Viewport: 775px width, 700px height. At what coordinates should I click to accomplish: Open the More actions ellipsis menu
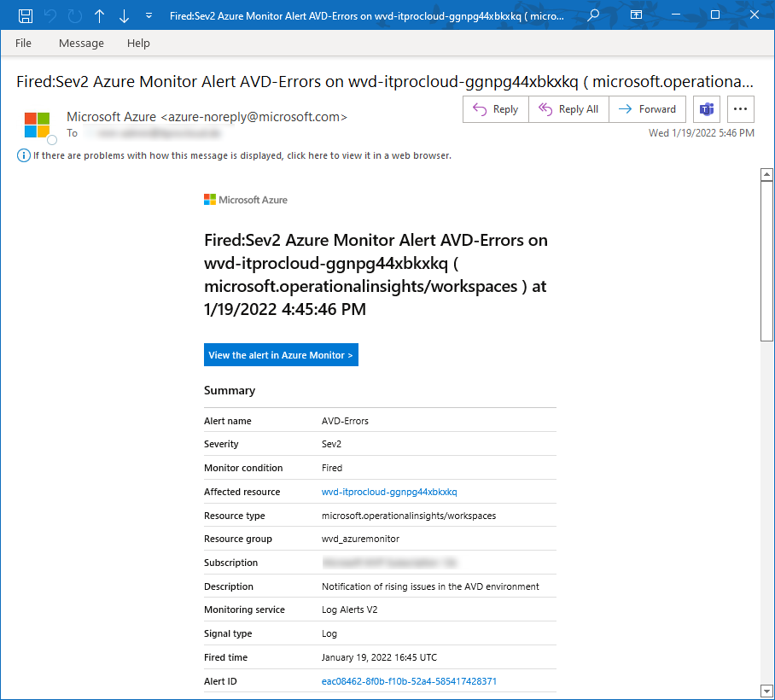tap(740, 108)
